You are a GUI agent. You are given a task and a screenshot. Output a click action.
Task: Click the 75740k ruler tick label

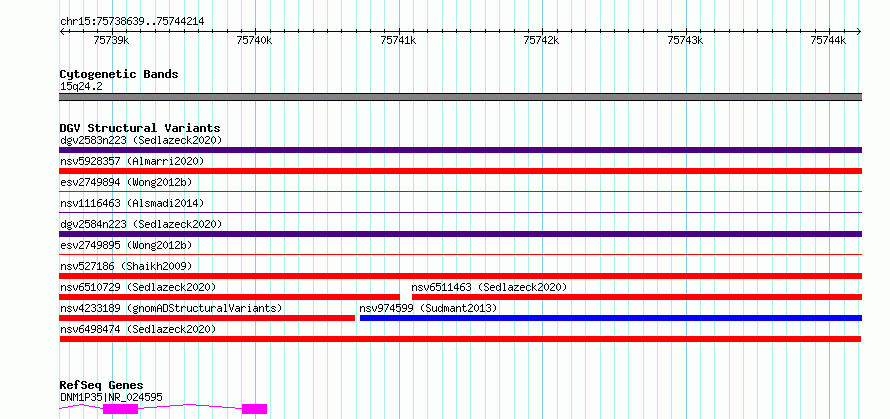click(255, 40)
